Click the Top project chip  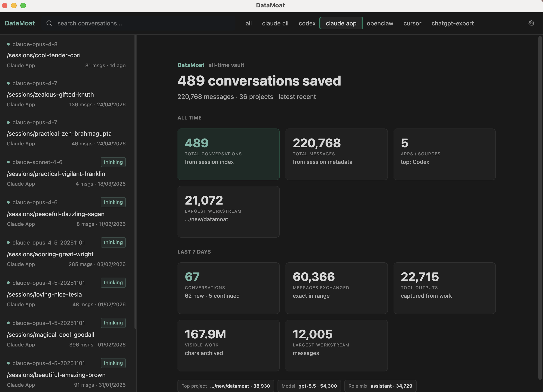click(x=226, y=386)
